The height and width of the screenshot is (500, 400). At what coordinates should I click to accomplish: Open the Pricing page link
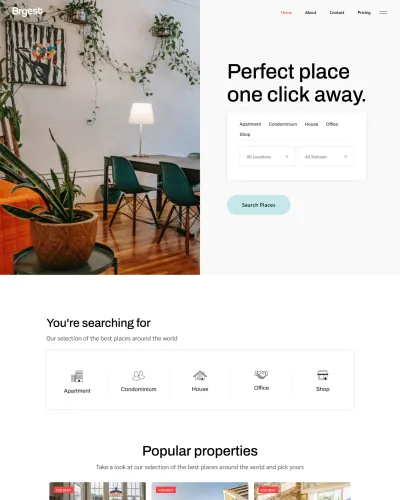(x=364, y=13)
